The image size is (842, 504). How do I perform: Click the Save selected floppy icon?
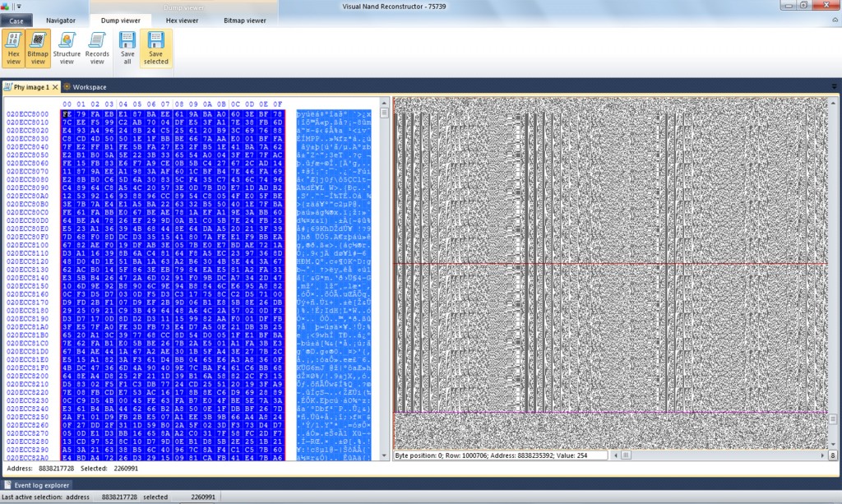point(155,40)
